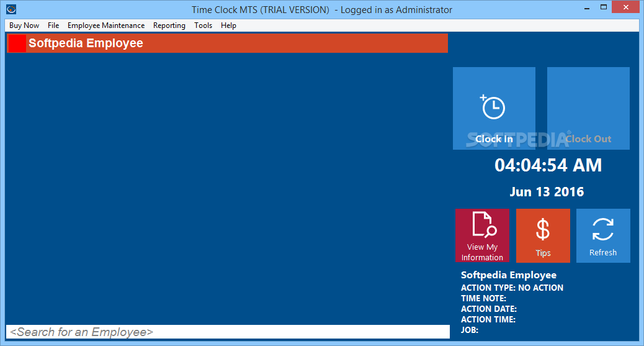Click the TIME NOTE: label

(483, 298)
